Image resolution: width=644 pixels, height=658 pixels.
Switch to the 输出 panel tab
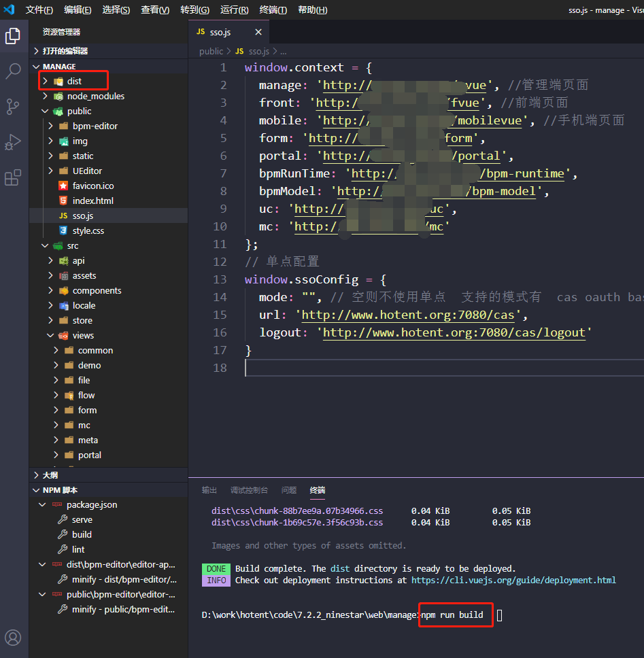coord(209,490)
